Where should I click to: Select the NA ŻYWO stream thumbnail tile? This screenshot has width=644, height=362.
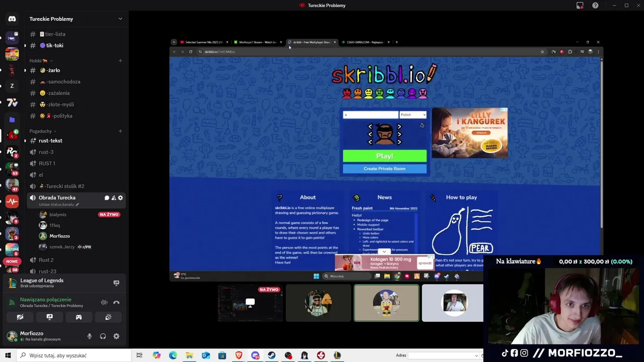pyautogui.click(x=250, y=303)
